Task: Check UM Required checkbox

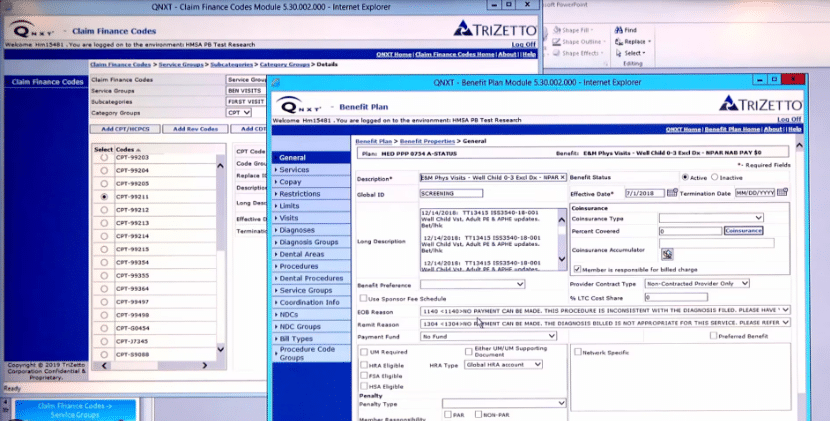Action: point(364,352)
